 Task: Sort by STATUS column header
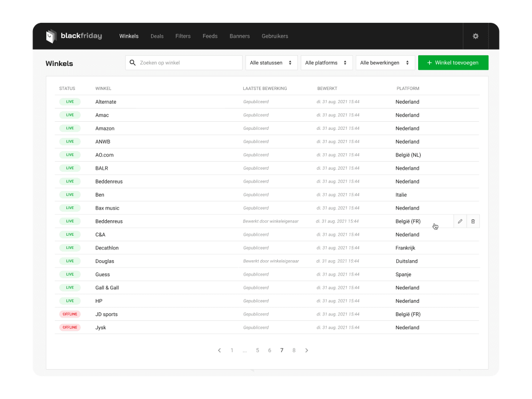(x=67, y=88)
